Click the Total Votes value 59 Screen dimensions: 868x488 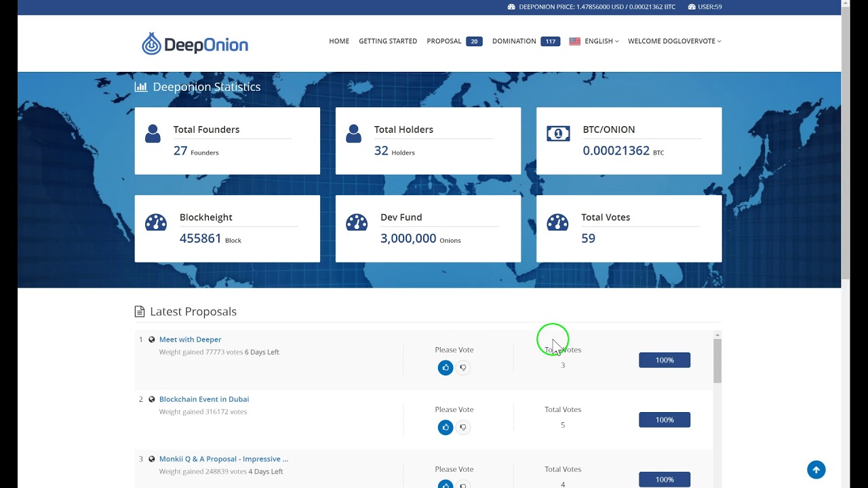589,239
